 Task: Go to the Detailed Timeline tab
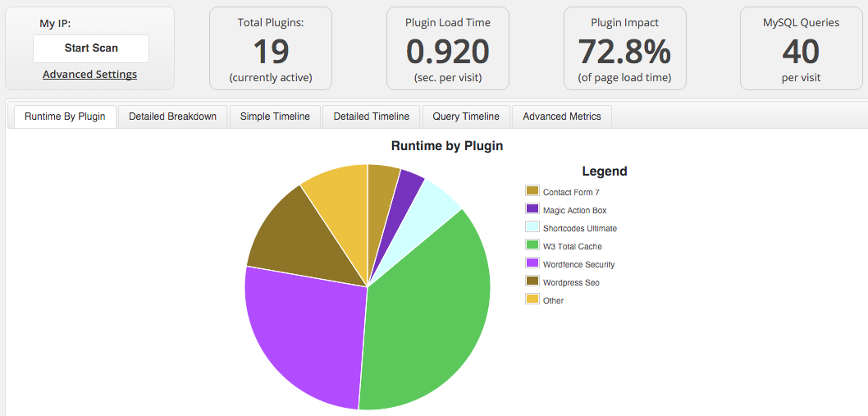tap(372, 117)
